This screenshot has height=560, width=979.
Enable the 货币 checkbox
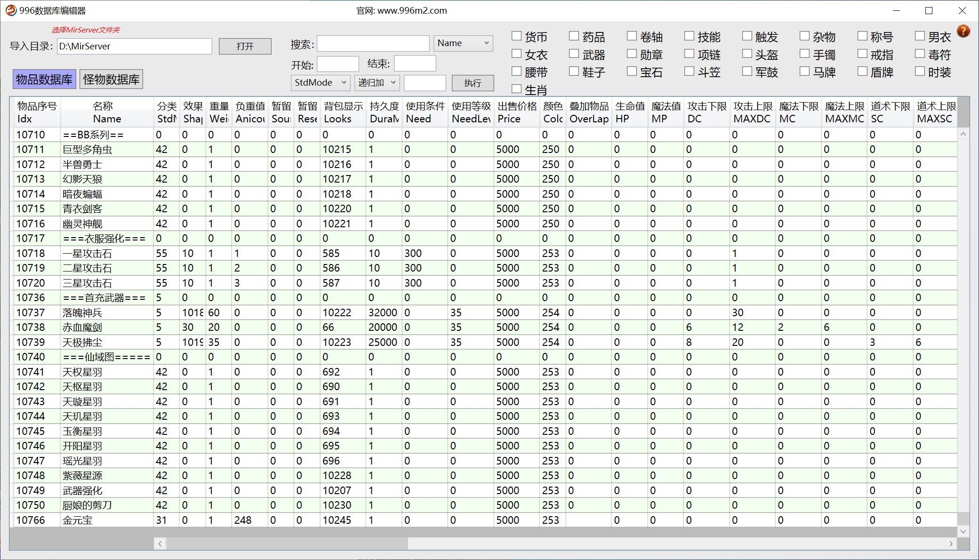point(516,36)
